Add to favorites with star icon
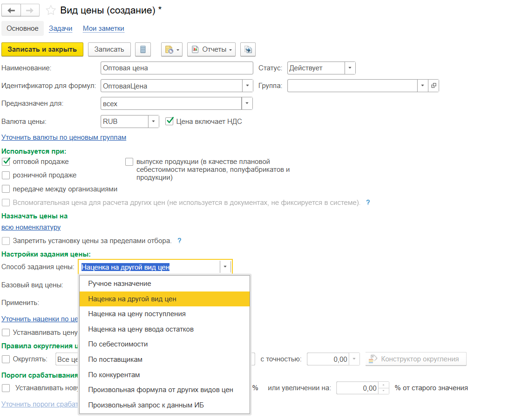This screenshot has height=420, width=529. 51,10
